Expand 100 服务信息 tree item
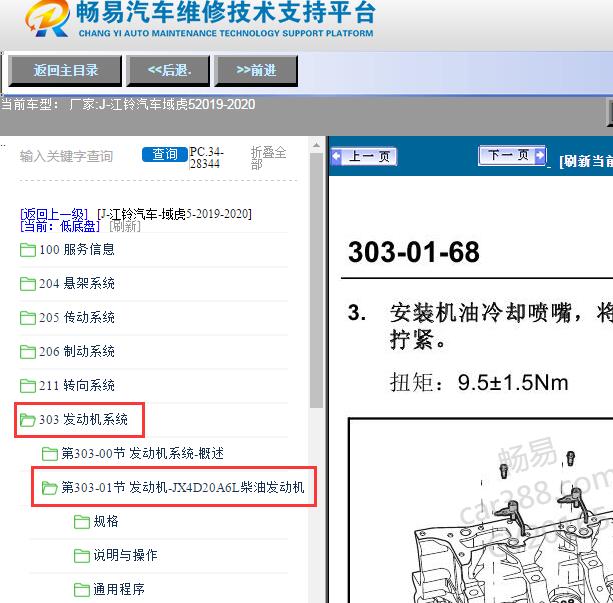This screenshot has width=613, height=603. coord(77,249)
